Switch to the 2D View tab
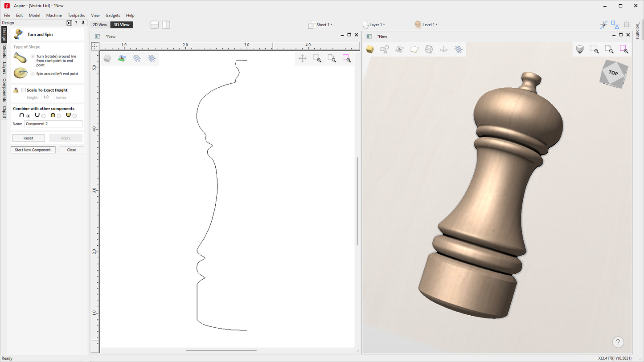Viewport: 644px width, 362px height. tap(100, 25)
